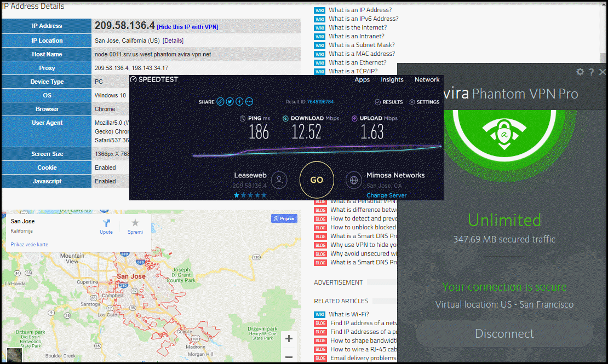Image resolution: width=608 pixels, height=364 pixels.
Task: Open Prikaz veće karte link
Action: (x=30, y=245)
